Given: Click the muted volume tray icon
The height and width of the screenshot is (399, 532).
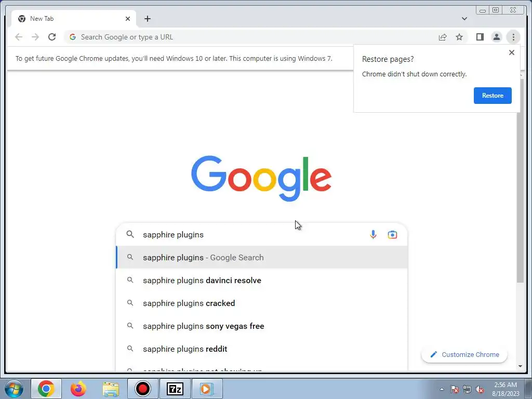Looking at the screenshot, I should tap(480, 389).
